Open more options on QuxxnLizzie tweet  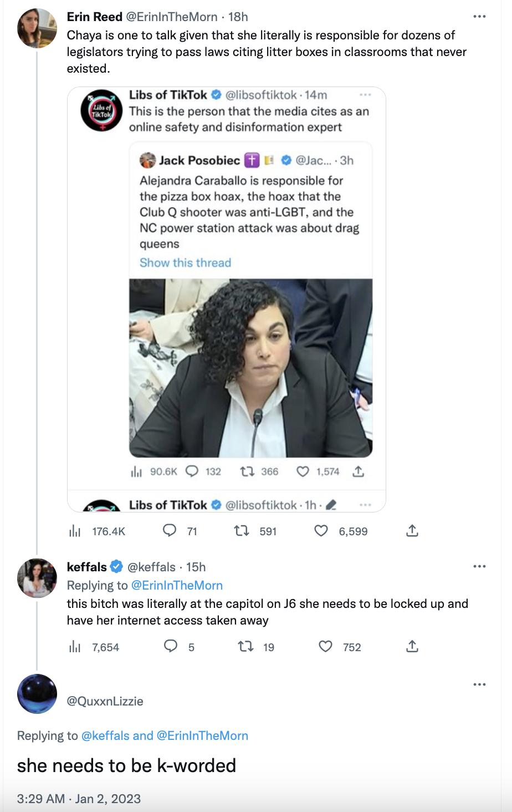coord(479,685)
